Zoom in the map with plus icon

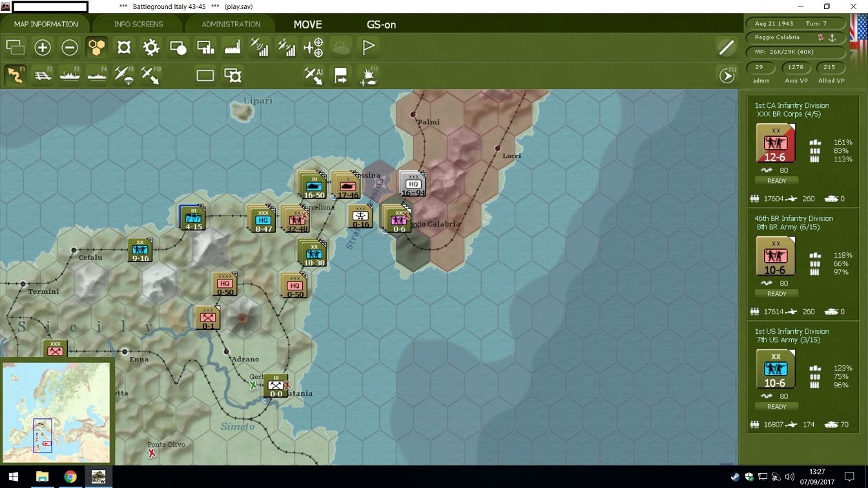(x=43, y=47)
